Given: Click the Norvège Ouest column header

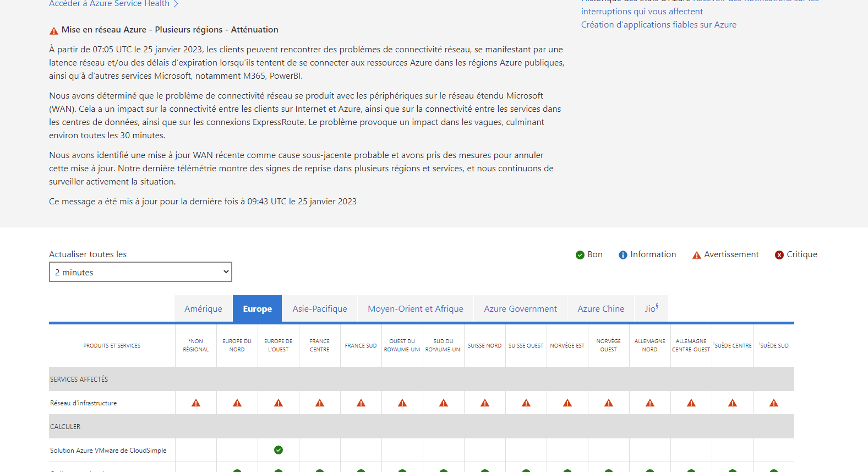Looking at the screenshot, I should point(609,345).
